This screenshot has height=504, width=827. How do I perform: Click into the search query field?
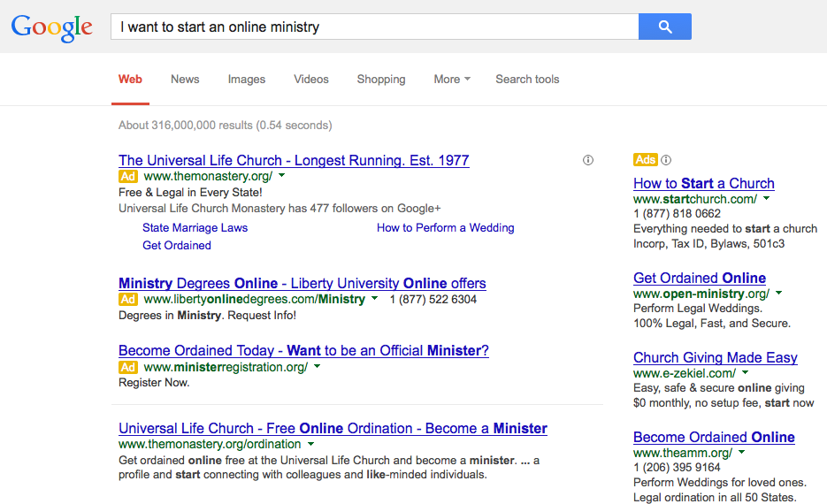374,27
